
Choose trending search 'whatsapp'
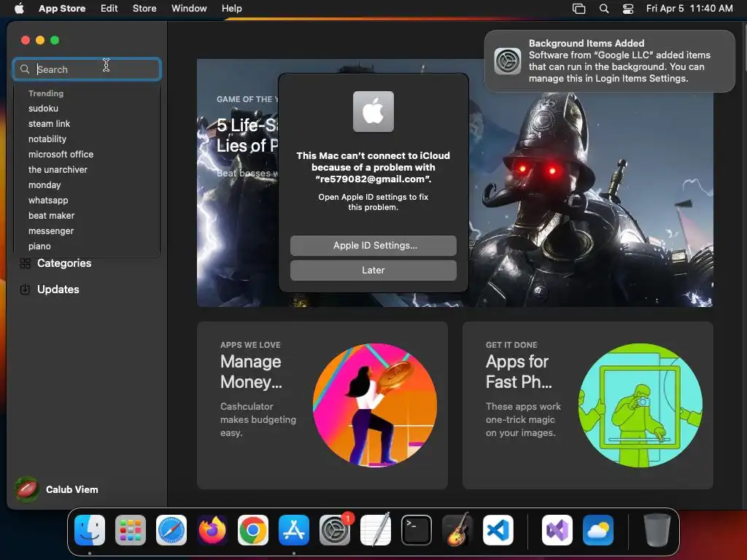click(x=48, y=200)
